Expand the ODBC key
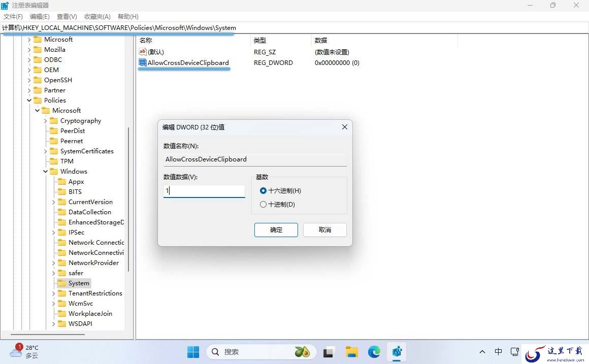 [x=29, y=60]
